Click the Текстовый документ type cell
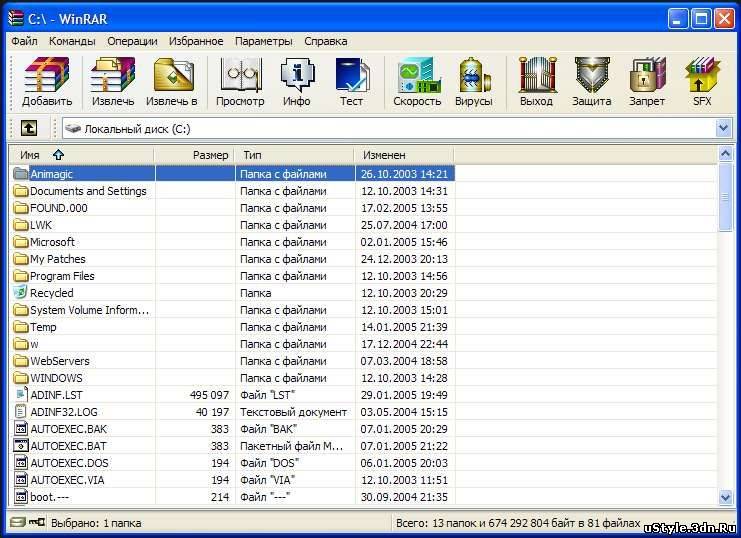Screen dimensions: 741x538 pos(293,412)
